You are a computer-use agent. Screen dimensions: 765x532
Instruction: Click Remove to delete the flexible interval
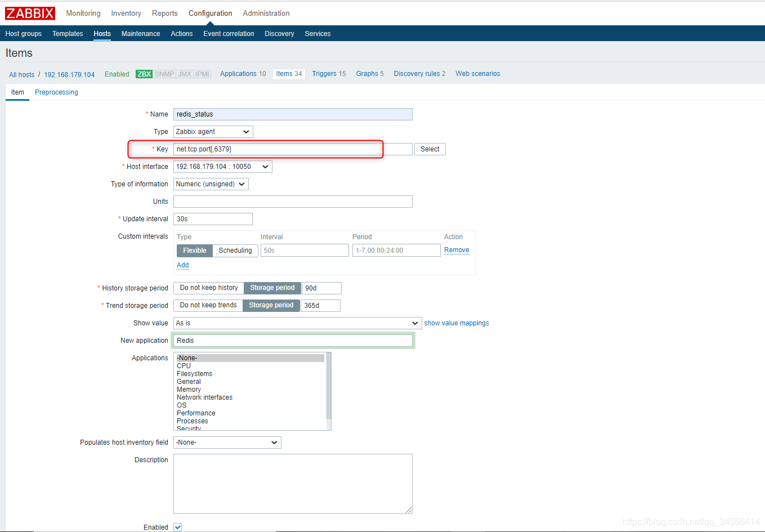click(x=456, y=249)
